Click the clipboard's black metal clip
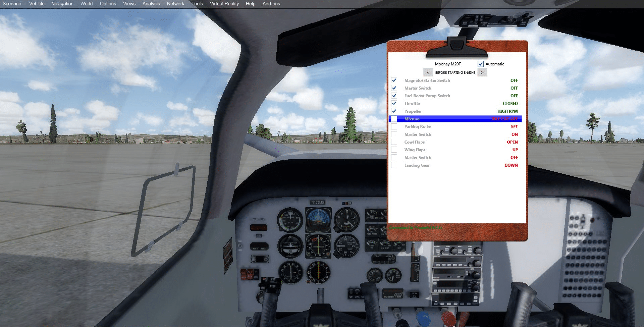The width and height of the screenshot is (644, 327). tap(457, 48)
